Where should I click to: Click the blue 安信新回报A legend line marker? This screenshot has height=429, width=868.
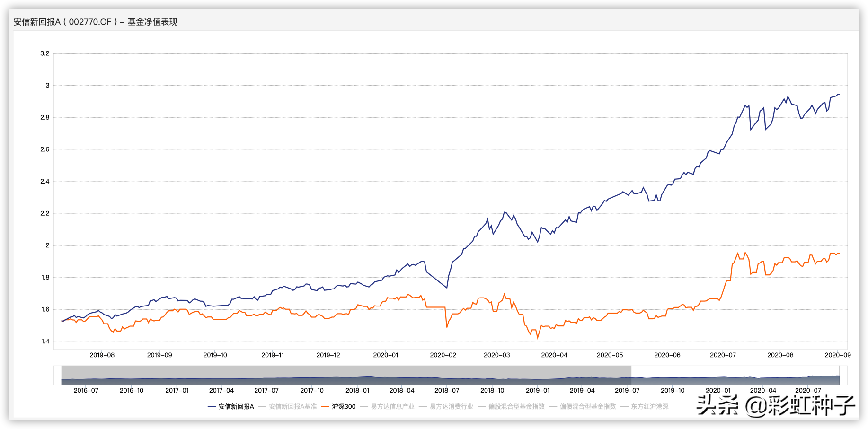212,407
